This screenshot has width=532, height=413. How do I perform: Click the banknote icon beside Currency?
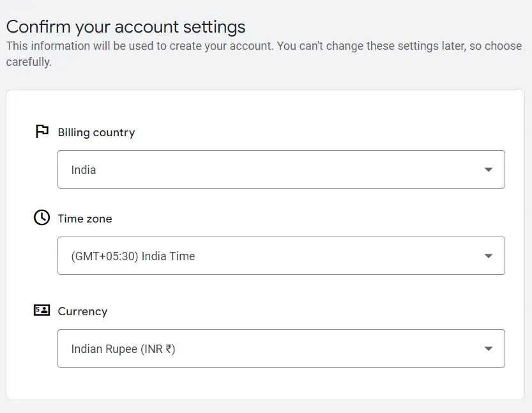[x=42, y=310]
